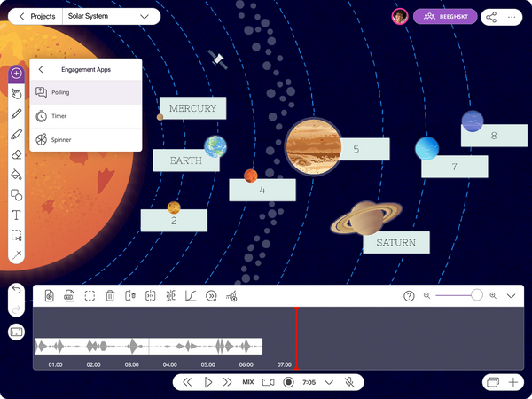Toggle the MIX recording mode
The width and height of the screenshot is (532, 399).
click(x=247, y=382)
